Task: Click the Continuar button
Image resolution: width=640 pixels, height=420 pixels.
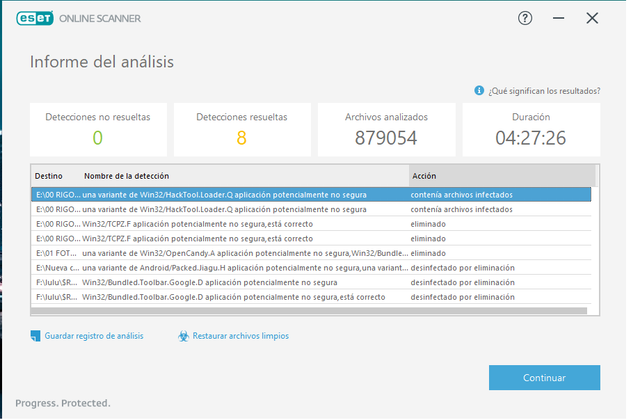Action: (x=544, y=378)
